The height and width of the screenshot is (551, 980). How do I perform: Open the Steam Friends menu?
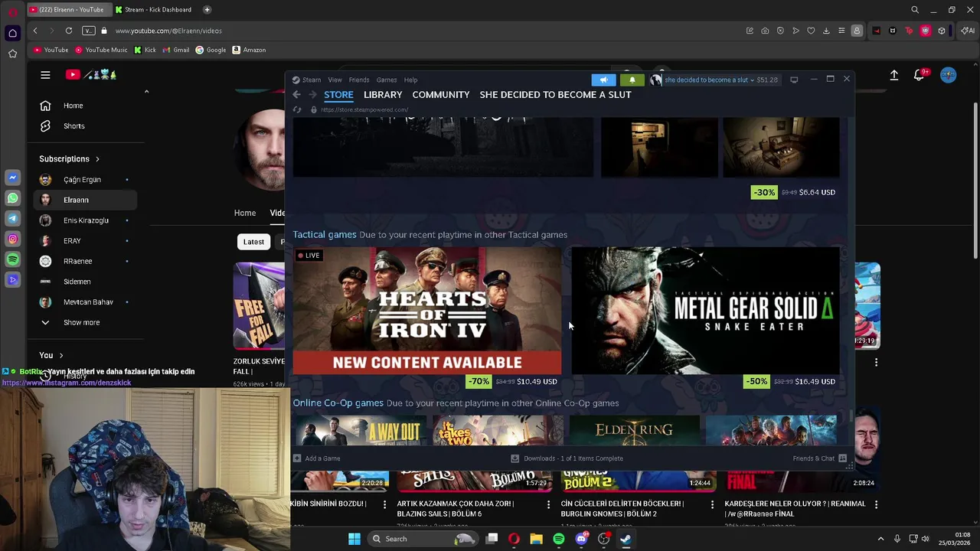pos(359,80)
